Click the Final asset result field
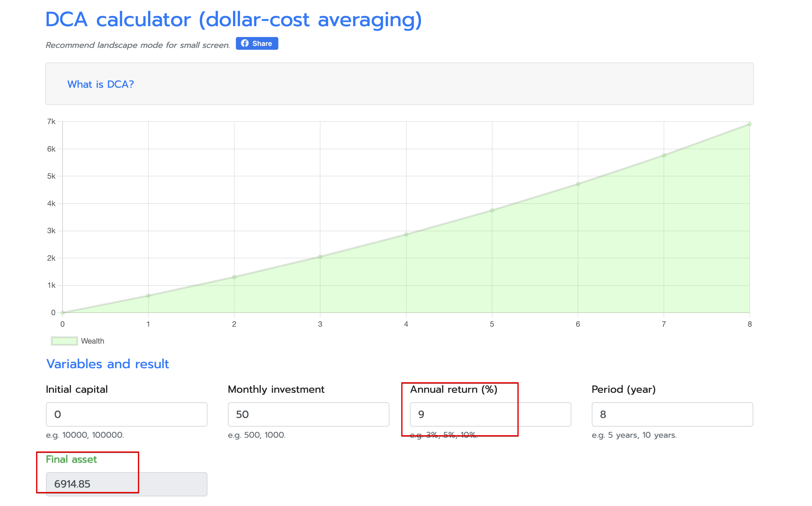Viewport: 812px width, 506px height. (126, 484)
